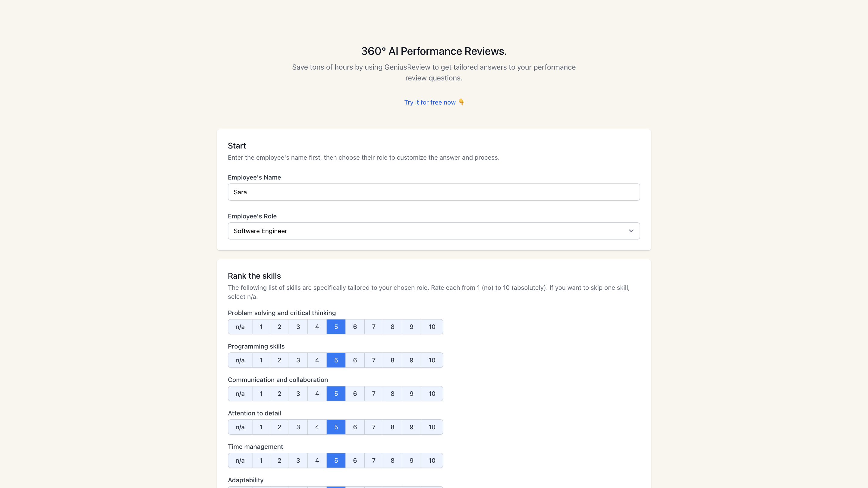Select n/a for Problem solving and critical thinking
Image resolution: width=868 pixels, height=488 pixels.
[240, 327]
